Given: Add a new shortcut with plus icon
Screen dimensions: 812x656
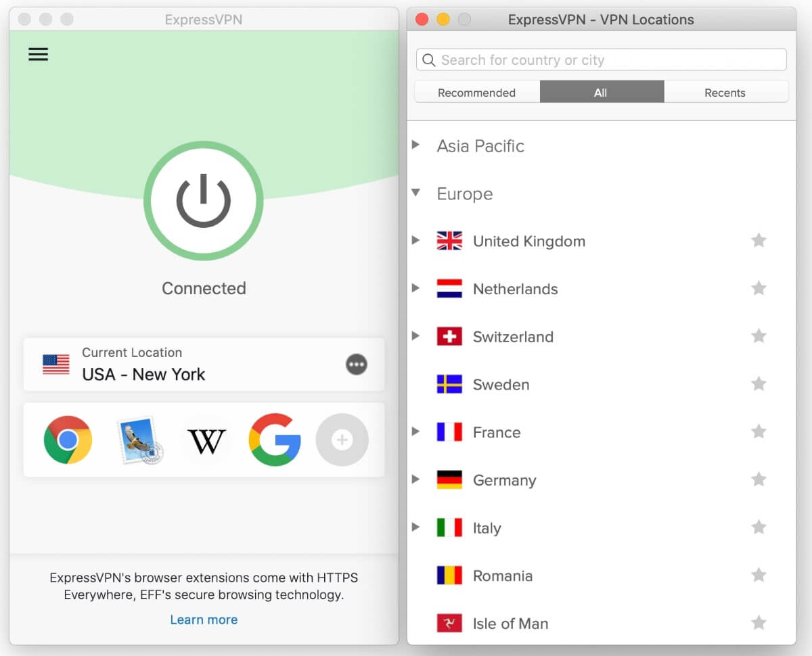Looking at the screenshot, I should tap(342, 440).
